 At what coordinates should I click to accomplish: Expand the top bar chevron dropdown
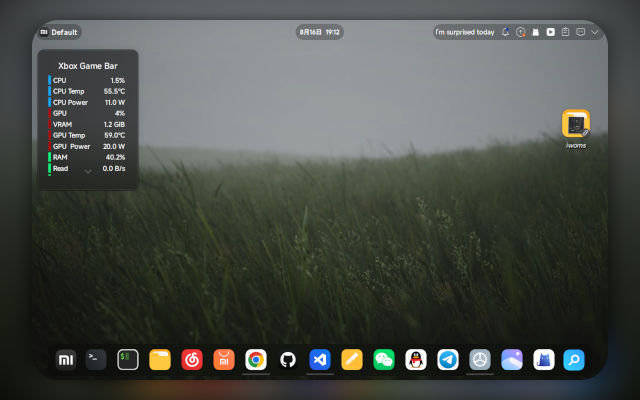tap(595, 32)
